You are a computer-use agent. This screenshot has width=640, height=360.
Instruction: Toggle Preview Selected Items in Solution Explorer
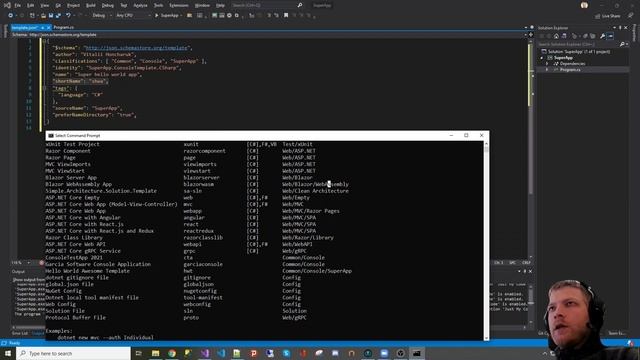pyautogui.click(x=610, y=36)
